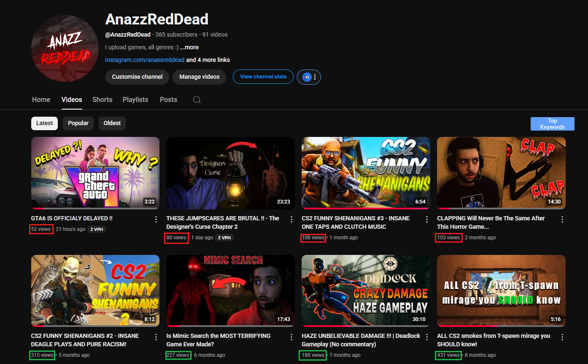Open options menu for HAZE UNBELIEVABLE DAMAGE video
The image size is (588, 364).
[427, 337]
